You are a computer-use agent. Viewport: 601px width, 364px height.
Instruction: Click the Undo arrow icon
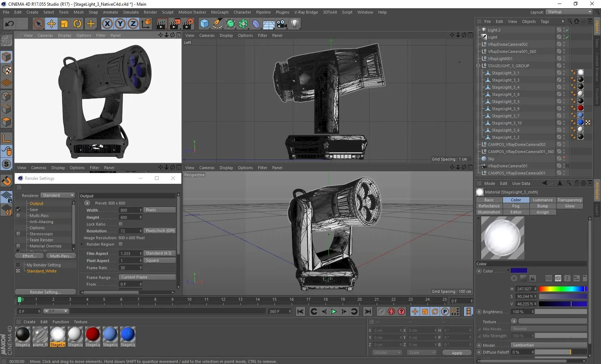coord(9,24)
